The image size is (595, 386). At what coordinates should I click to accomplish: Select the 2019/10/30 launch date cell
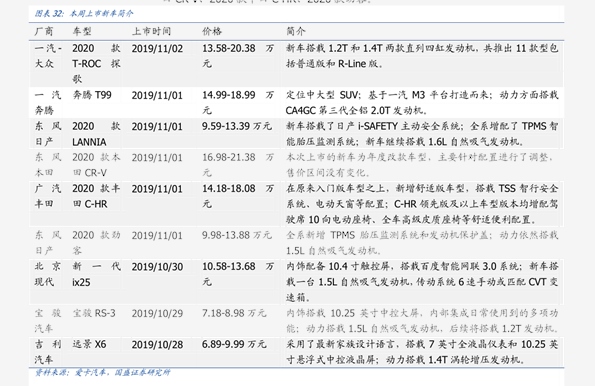coord(157,267)
